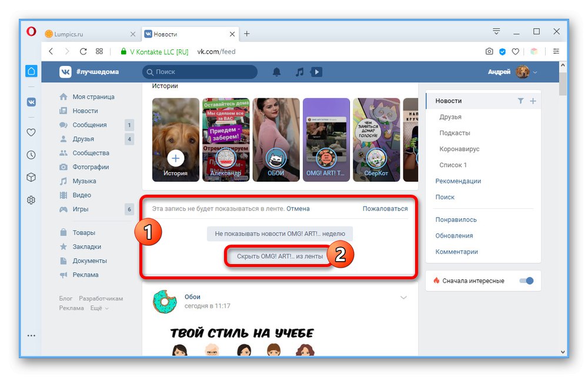Toggle the Сначала интересные switch
This screenshot has width=588, height=377.
[x=526, y=281]
